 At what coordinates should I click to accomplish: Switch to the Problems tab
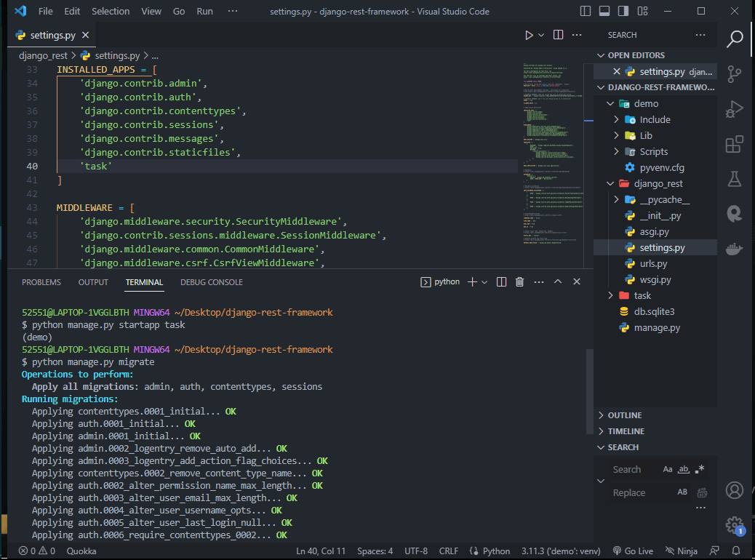tap(41, 282)
